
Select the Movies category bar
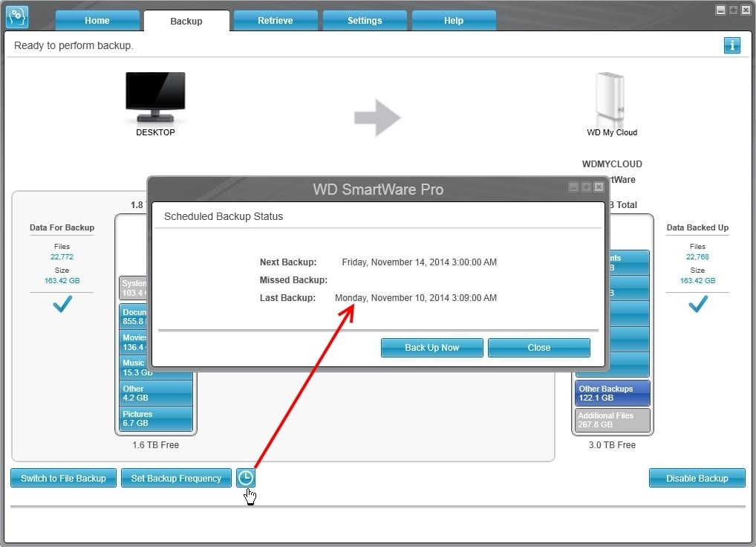point(133,342)
